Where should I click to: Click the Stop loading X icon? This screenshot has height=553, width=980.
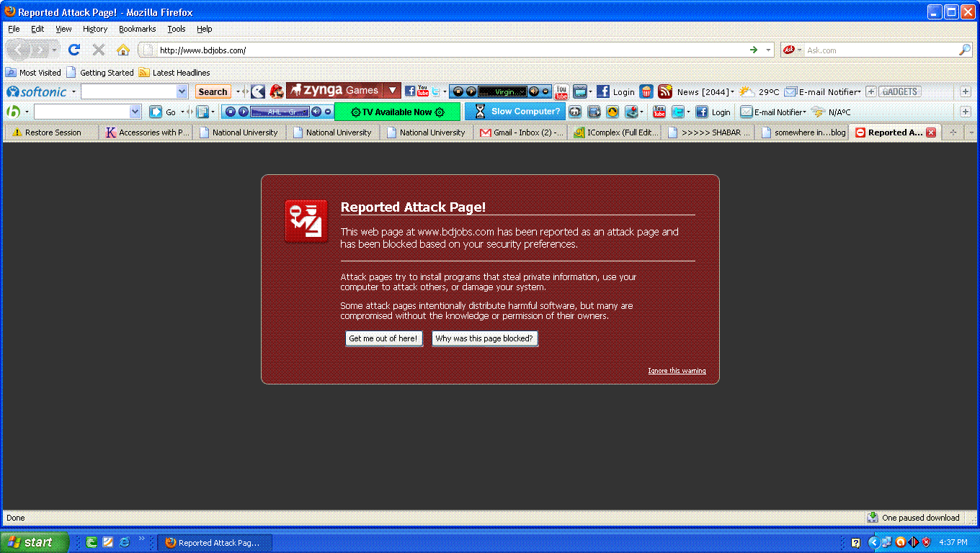[x=99, y=50]
